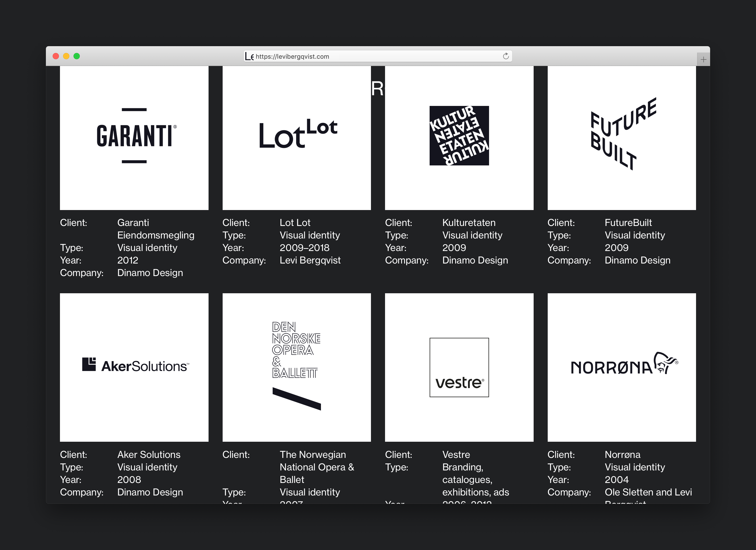Click the large 'R' letter between thumbnails
This screenshot has height=550, width=756.
click(378, 89)
